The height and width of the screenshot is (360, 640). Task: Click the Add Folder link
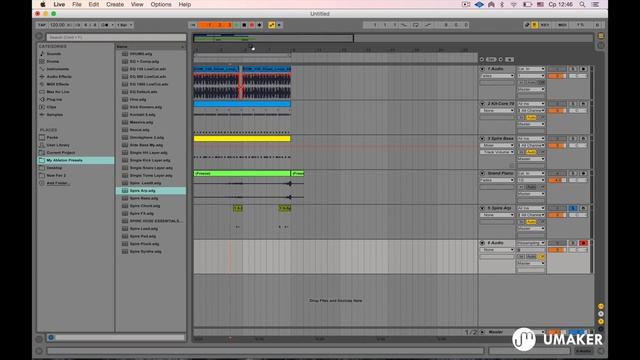[58, 183]
